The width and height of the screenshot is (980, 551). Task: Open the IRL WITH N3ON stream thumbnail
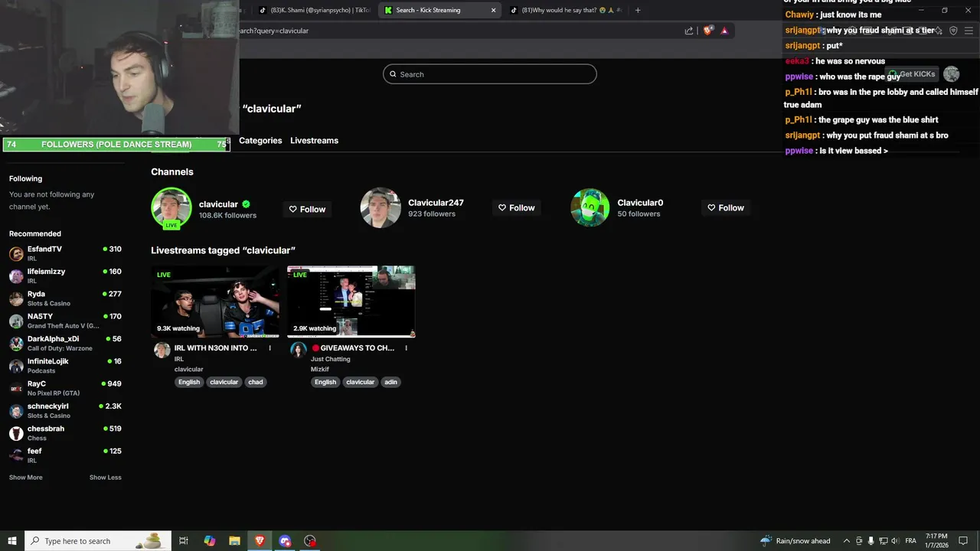click(x=215, y=302)
